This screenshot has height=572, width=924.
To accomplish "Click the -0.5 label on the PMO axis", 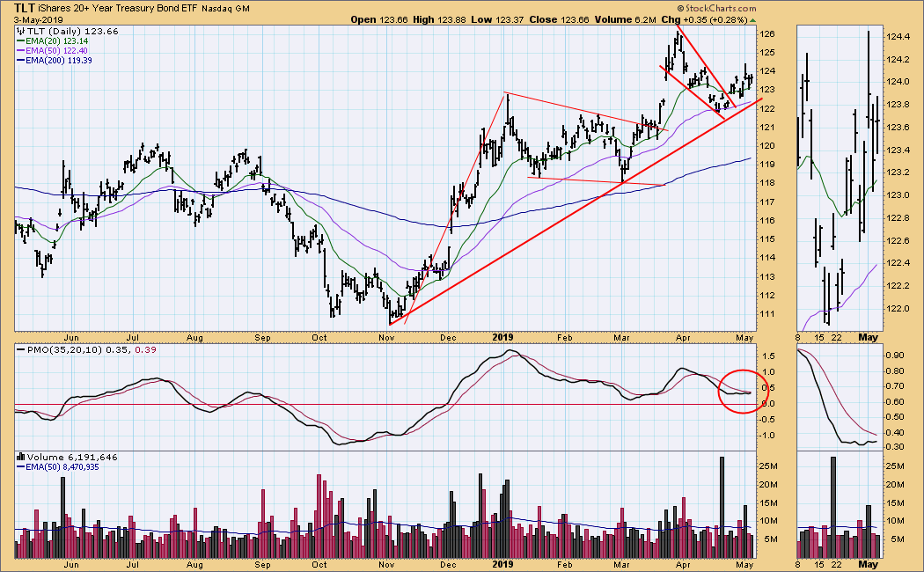I will [766, 420].
